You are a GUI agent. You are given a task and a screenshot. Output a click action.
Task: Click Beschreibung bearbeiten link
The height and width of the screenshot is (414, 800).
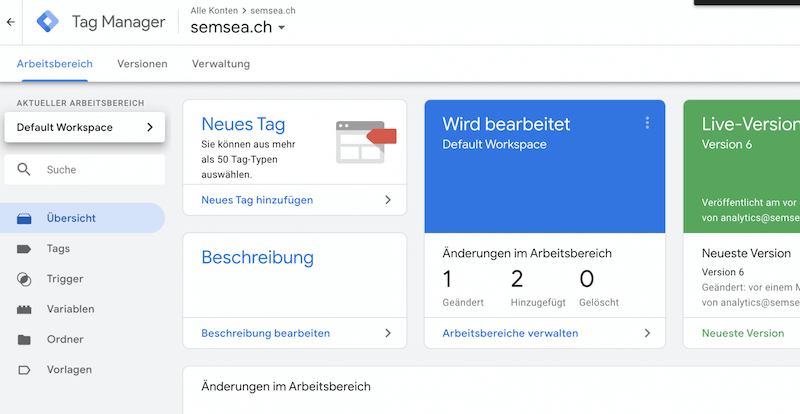(266, 333)
